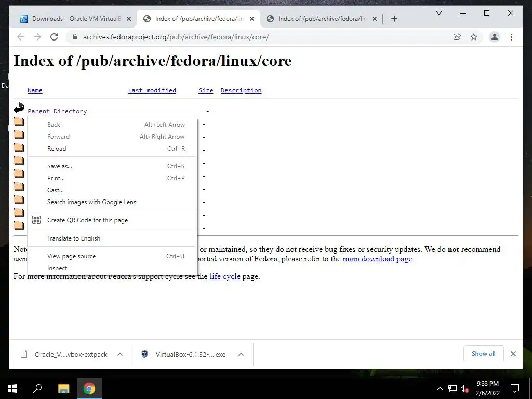
Task: Click the browser back arrow
Action: click(x=21, y=37)
